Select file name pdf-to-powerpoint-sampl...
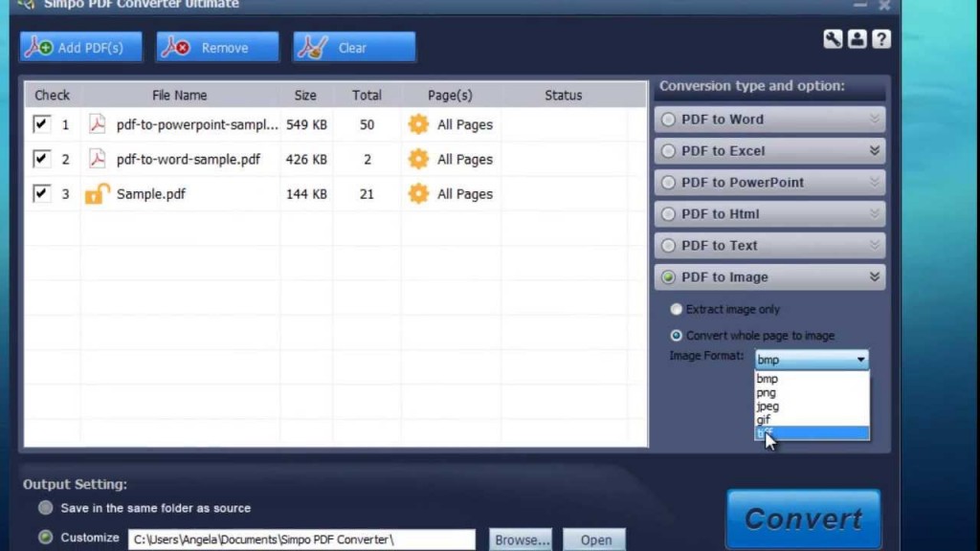The height and width of the screenshot is (551, 980). coord(197,124)
